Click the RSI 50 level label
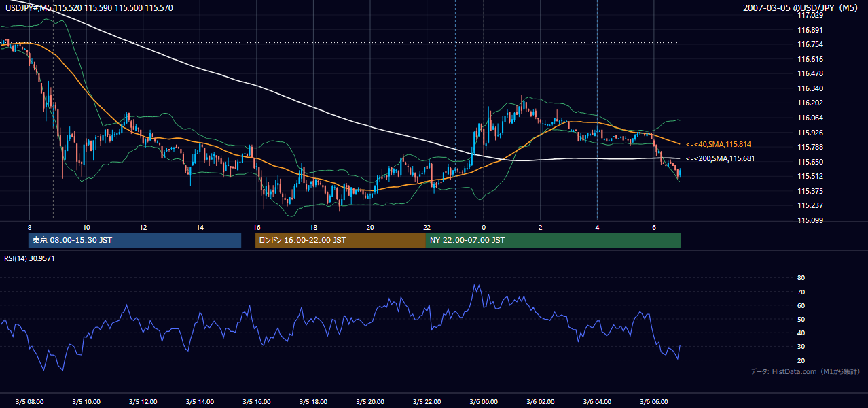Image resolution: width=868 pixels, height=408 pixels. [x=801, y=319]
